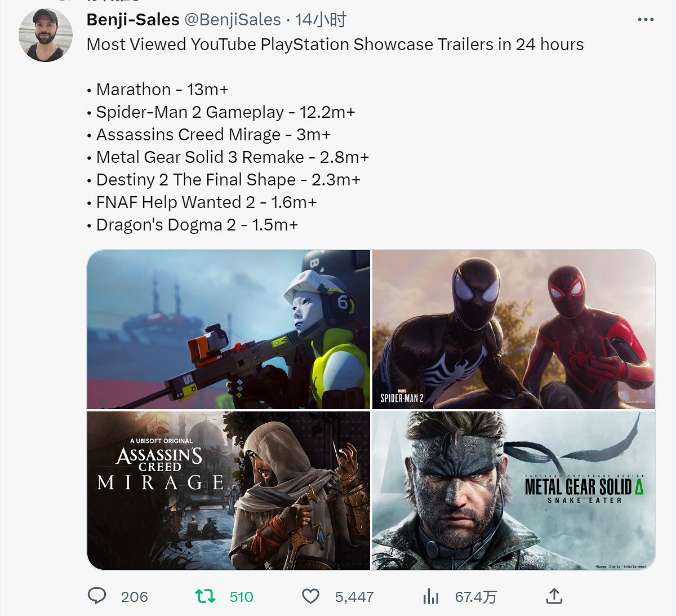Click the Dragon's Dogma 2 line of text
Image resolution: width=676 pixels, height=616 pixels.
[x=197, y=225]
